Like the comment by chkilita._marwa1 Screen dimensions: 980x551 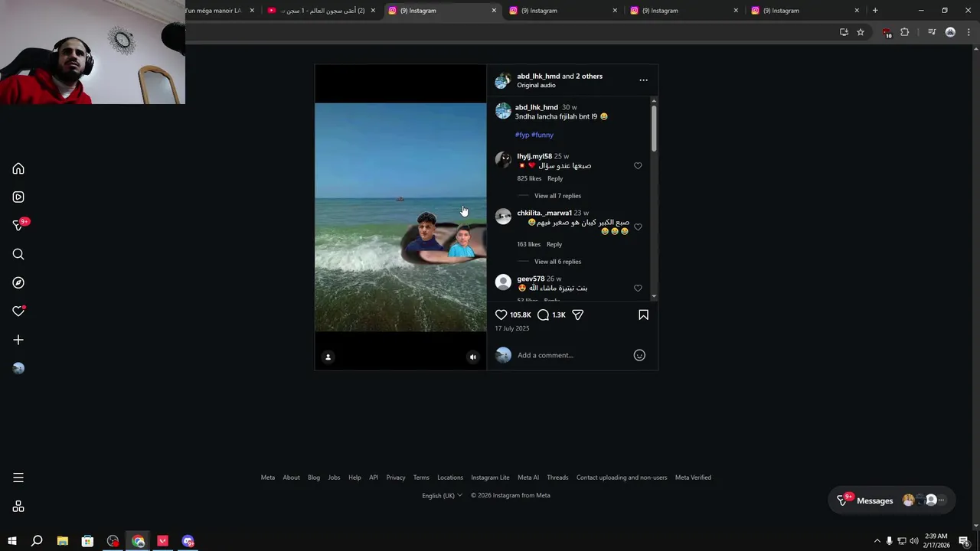tap(638, 227)
